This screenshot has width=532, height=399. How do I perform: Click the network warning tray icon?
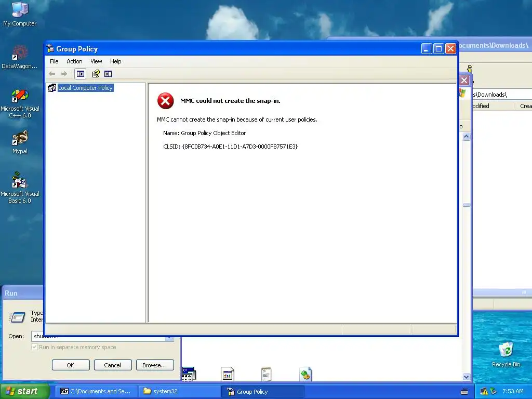point(484,392)
